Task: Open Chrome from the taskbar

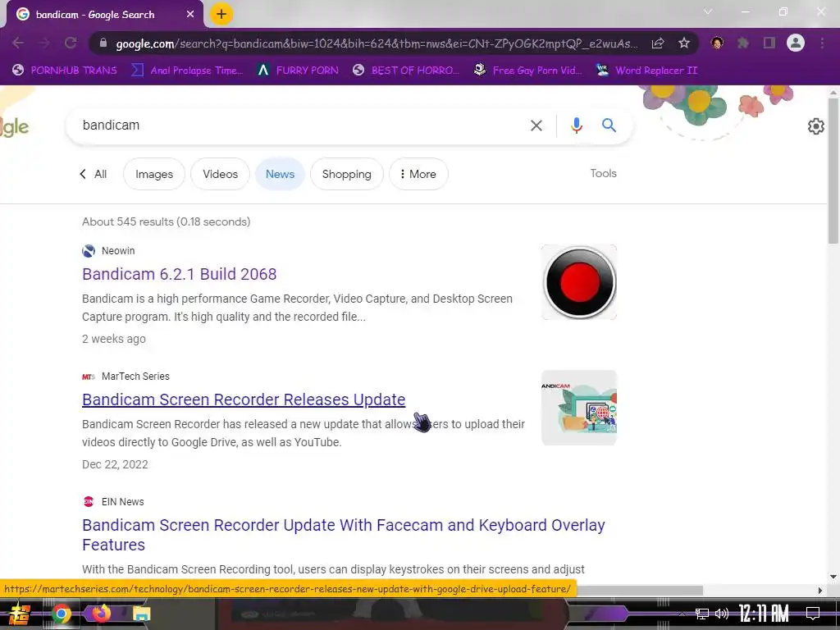Action: (62, 614)
